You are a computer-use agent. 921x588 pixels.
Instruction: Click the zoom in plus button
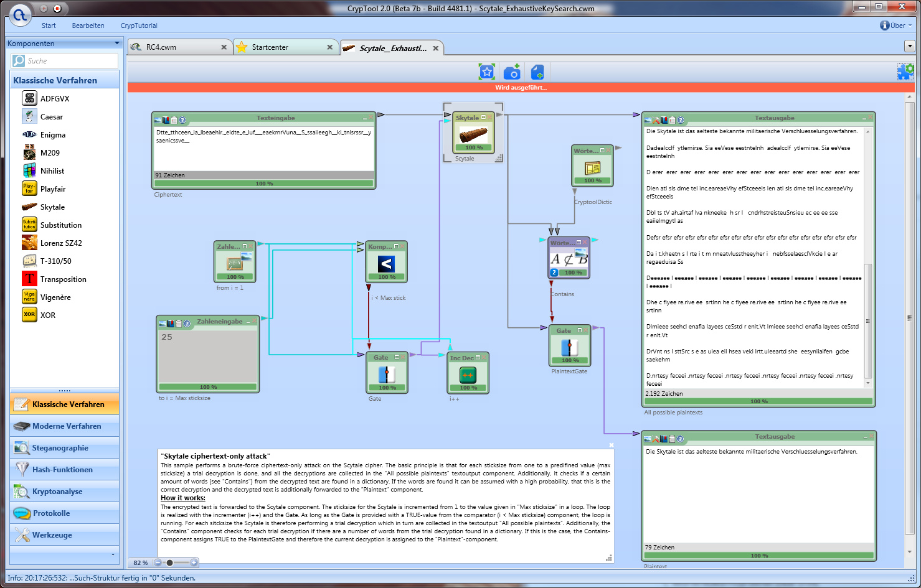(194, 562)
